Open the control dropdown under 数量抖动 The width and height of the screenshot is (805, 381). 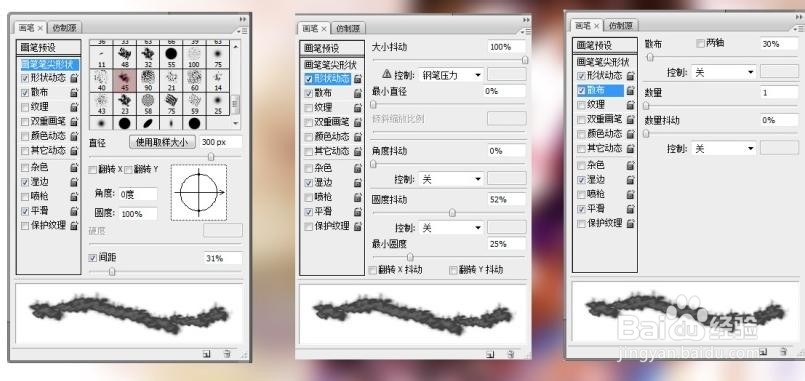724,148
